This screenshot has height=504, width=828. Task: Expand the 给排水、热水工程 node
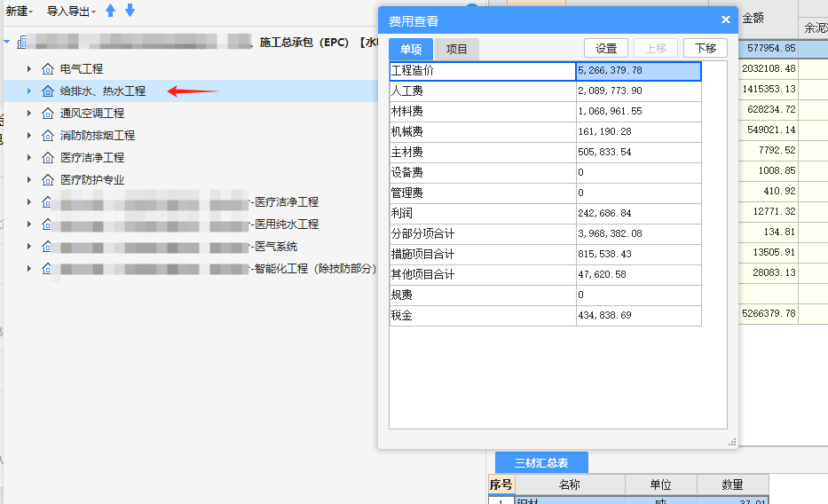pos(29,91)
